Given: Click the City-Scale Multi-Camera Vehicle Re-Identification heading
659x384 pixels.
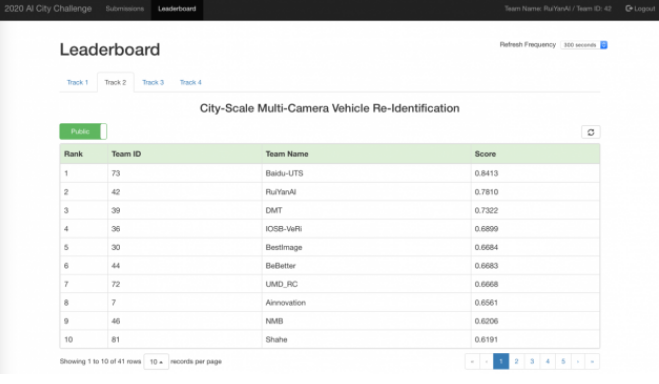Looking at the screenshot, I should point(330,108).
